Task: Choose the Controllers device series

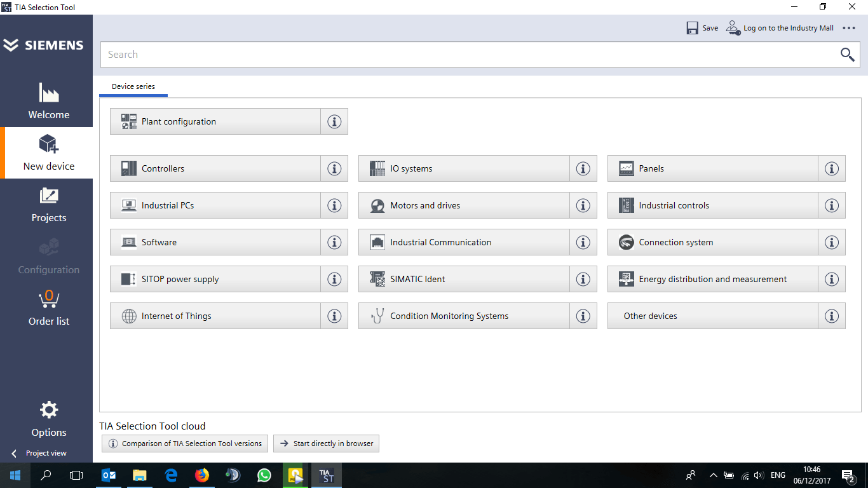Action: [215, 168]
